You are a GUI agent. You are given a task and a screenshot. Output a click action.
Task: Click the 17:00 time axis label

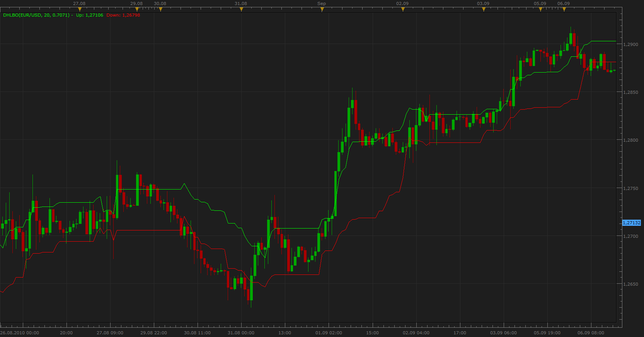pos(460,333)
